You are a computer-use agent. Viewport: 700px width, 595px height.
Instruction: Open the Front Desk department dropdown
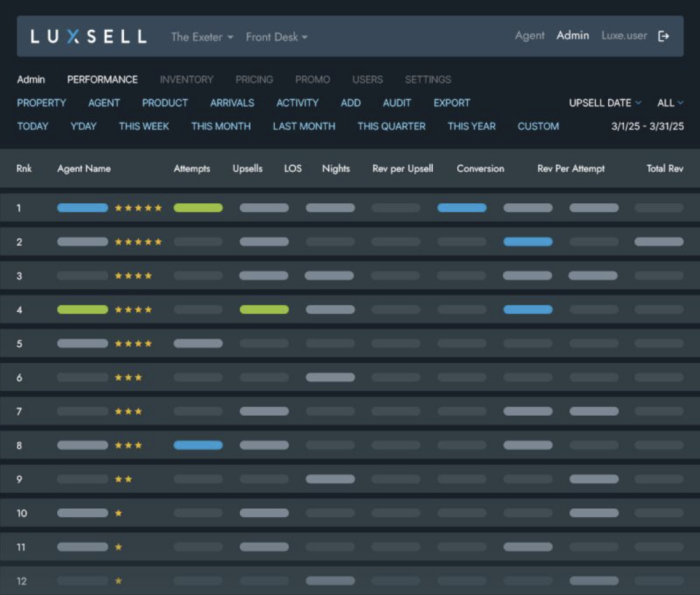(277, 37)
